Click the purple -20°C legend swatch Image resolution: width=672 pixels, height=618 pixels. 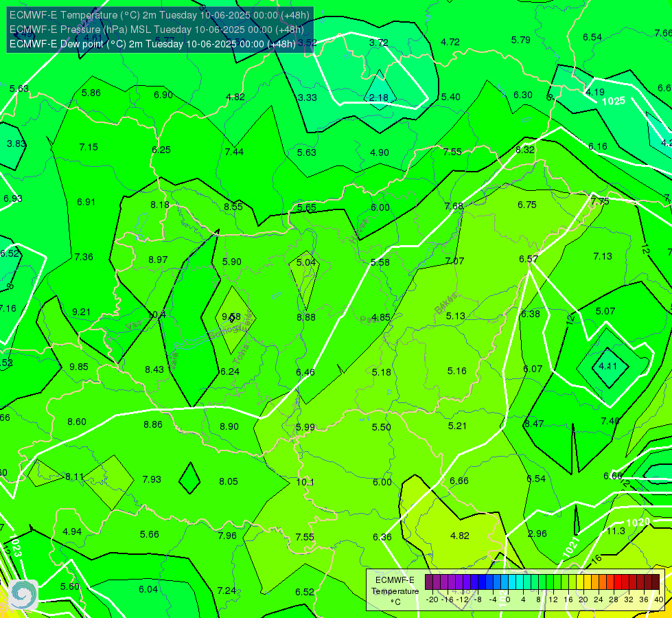(429, 582)
